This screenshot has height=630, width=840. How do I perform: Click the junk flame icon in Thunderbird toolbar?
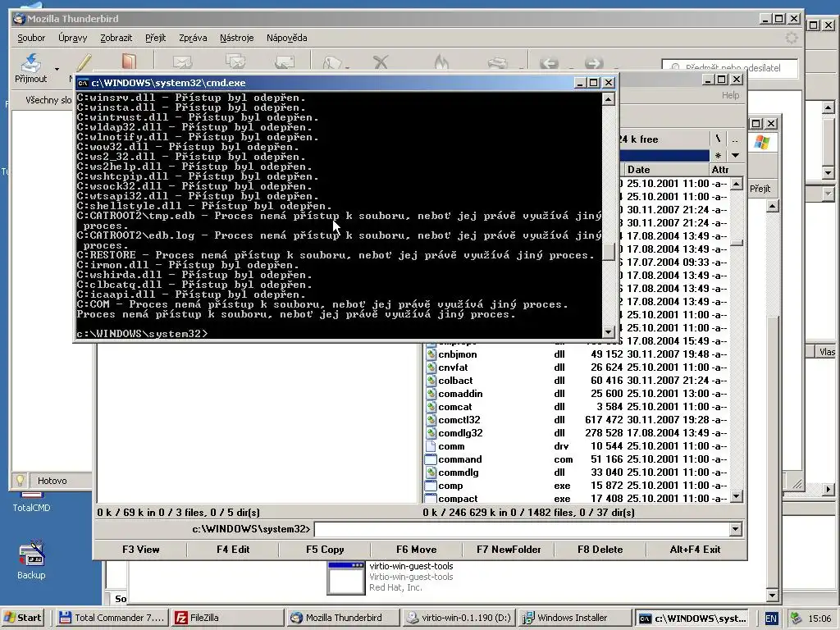coord(441,62)
